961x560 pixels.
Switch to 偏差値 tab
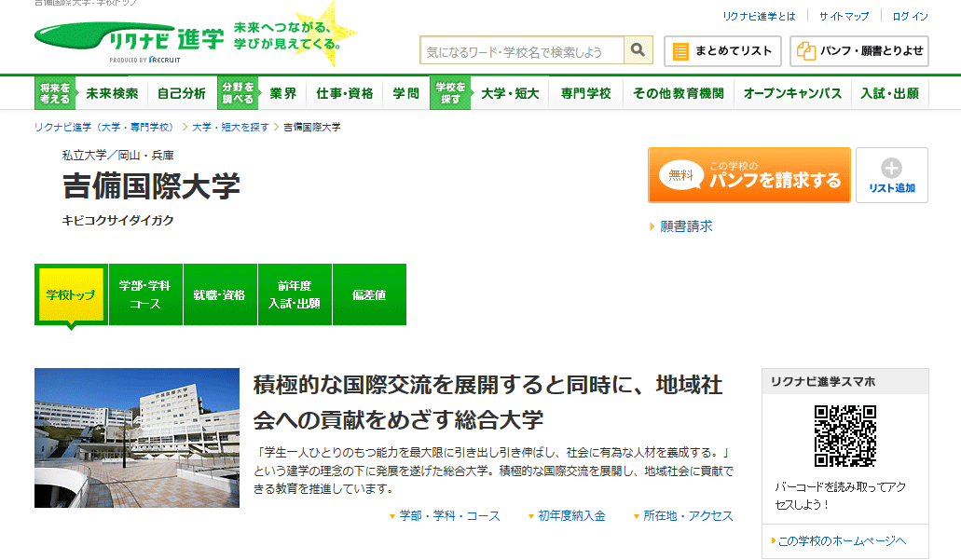tap(369, 294)
